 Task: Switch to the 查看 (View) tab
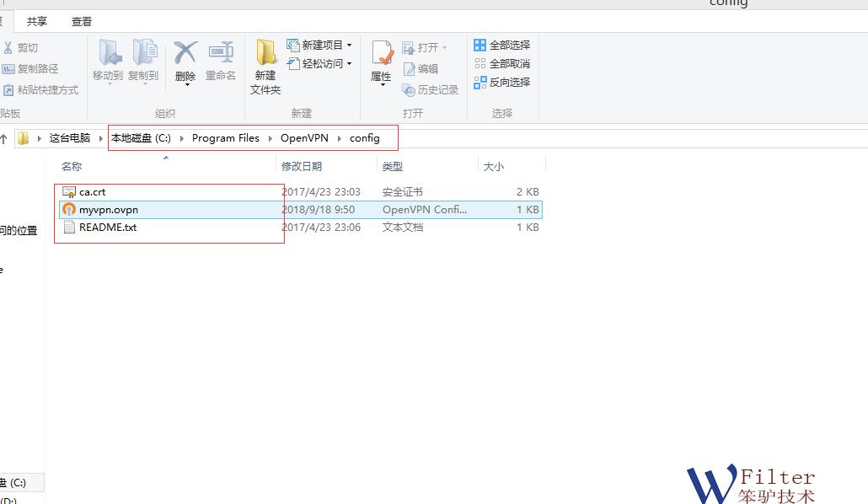pyautogui.click(x=82, y=21)
